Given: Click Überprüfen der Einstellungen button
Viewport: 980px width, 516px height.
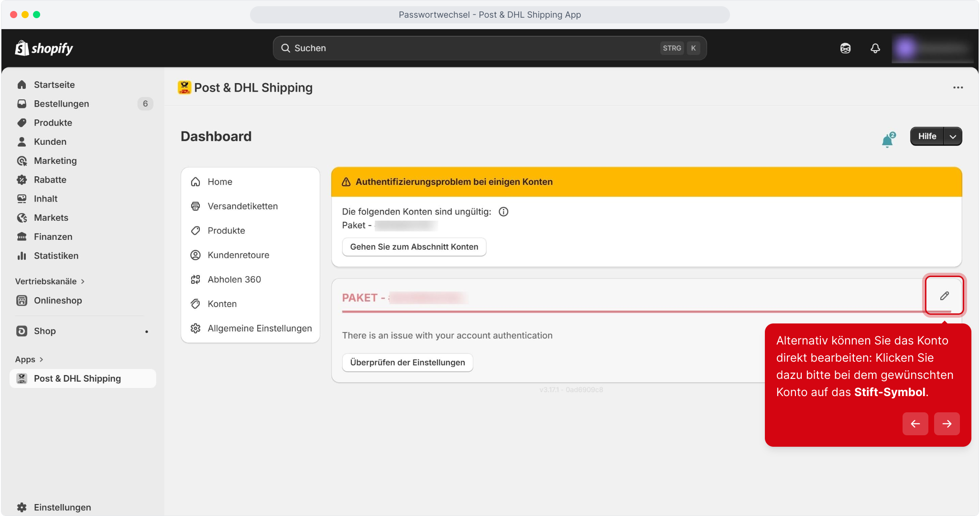Looking at the screenshot, I should [x=407, y=363].
